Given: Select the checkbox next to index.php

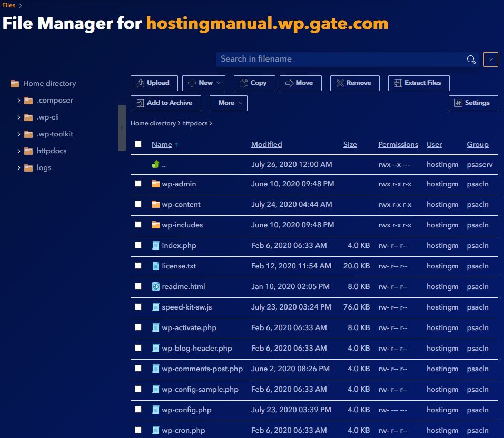Looking at the screenshot, I should tap(138, 245).
